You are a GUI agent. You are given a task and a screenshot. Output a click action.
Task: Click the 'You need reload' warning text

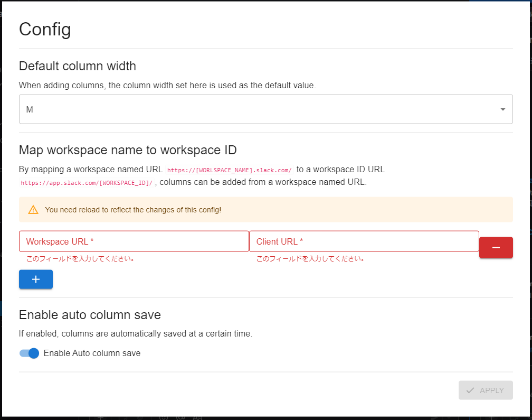[x=133, y=210]
